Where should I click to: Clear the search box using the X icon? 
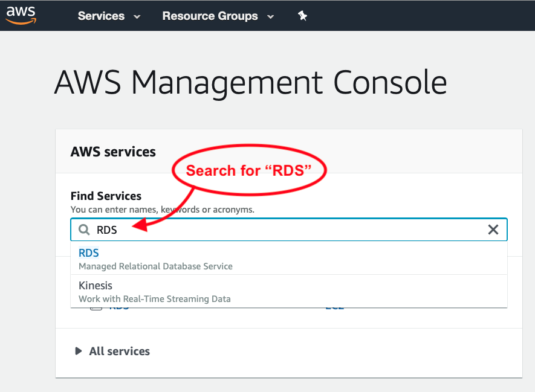coord(493,230)
